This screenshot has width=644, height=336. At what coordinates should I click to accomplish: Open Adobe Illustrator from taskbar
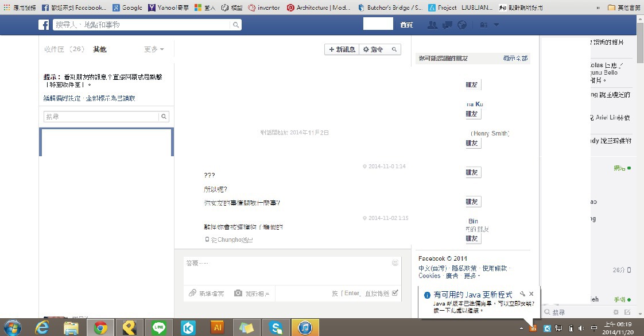pos(218,327)
